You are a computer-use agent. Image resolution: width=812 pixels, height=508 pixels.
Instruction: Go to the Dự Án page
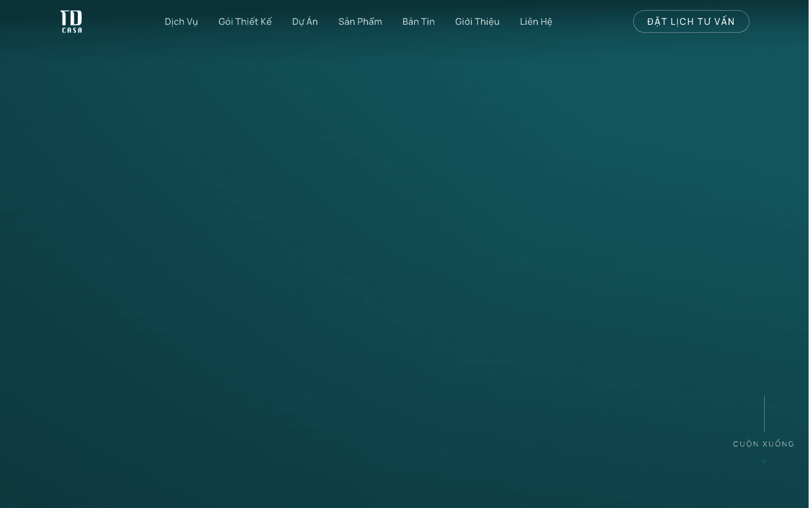(x=305, y=21)
